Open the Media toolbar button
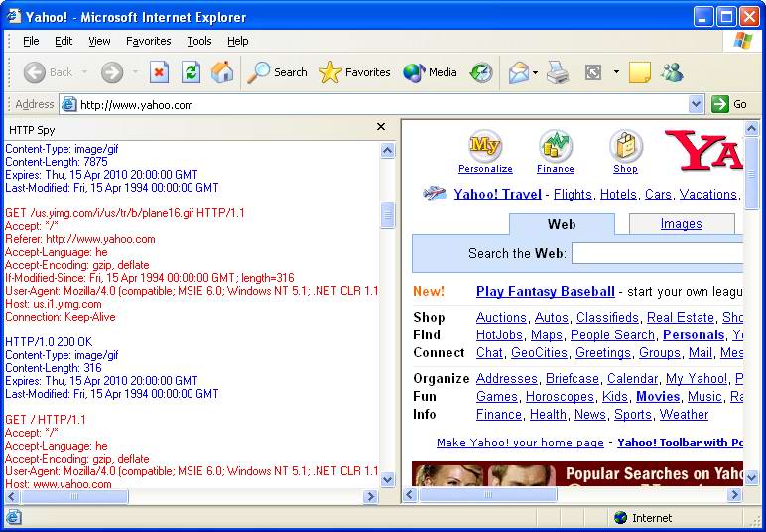 (x=430, y=72)
